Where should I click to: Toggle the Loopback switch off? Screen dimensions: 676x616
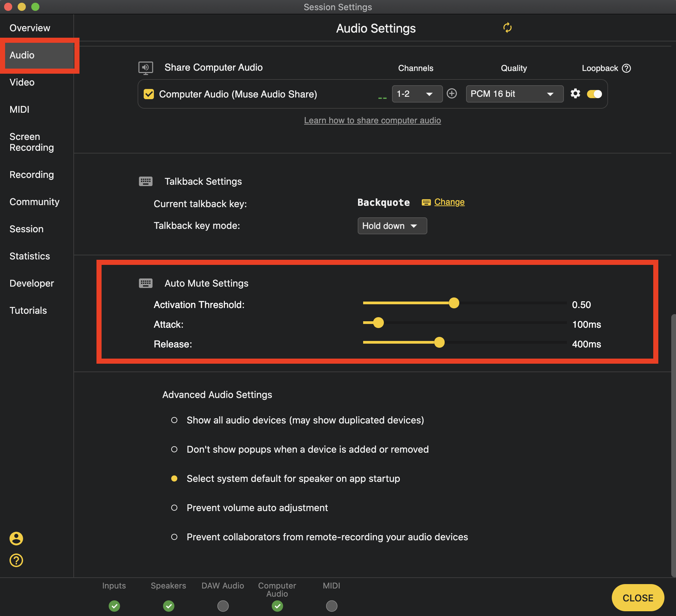coord(594,94)
